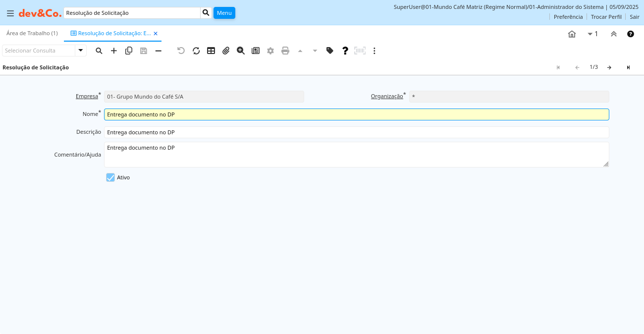Open attachments with the paperclip icon
Viewport: 644px width, 334px height.
226,51
